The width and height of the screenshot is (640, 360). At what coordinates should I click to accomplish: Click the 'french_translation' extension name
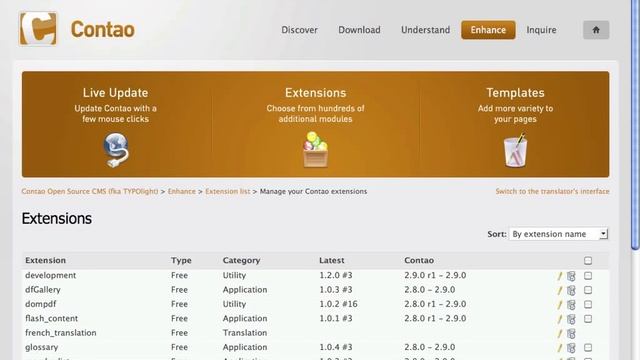[x=61, y=333]
